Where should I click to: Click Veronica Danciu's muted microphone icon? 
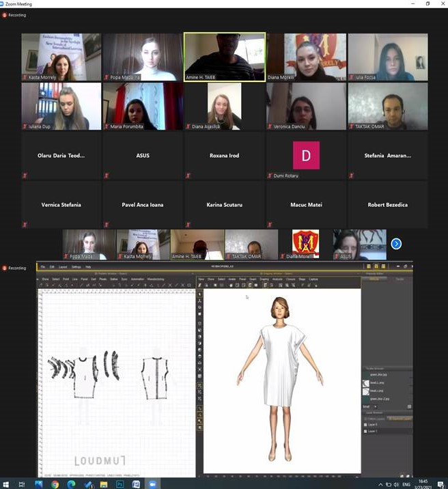pyautogui.click(x=270, y=126)
